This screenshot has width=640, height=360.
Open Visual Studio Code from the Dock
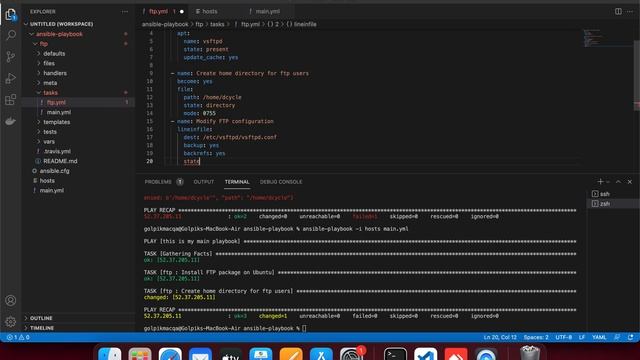[425, 355]
